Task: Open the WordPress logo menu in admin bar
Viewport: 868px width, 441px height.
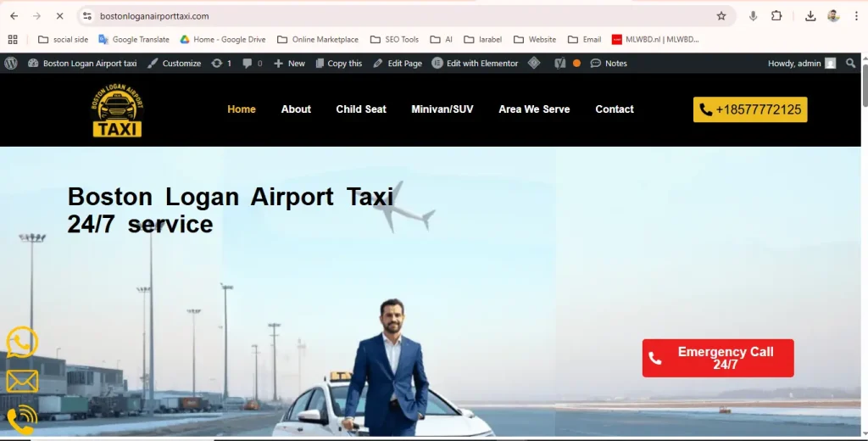Action: click(x=11, y=63)
